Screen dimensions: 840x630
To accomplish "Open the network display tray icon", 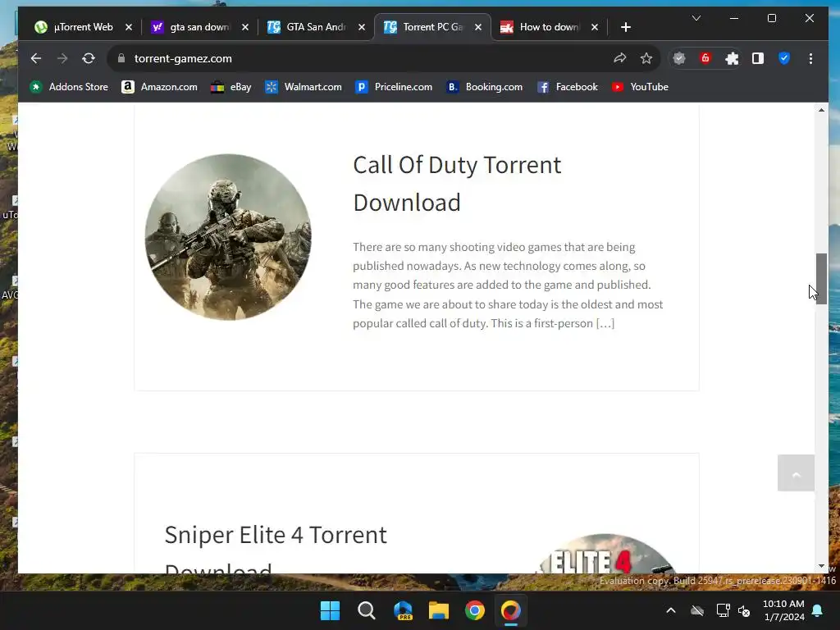I will tap(723, 610).
